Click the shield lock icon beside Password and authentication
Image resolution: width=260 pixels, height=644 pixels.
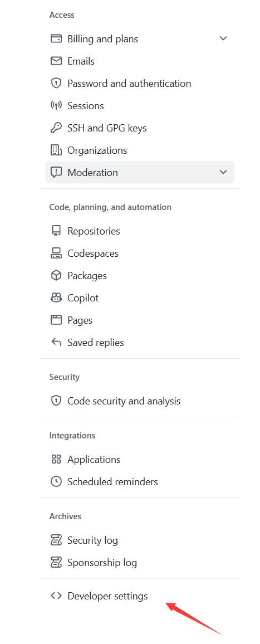tap(56, 84)
